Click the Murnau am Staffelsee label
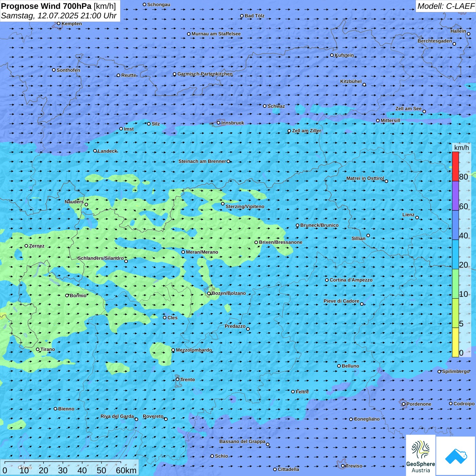 [x=216, y=34]
